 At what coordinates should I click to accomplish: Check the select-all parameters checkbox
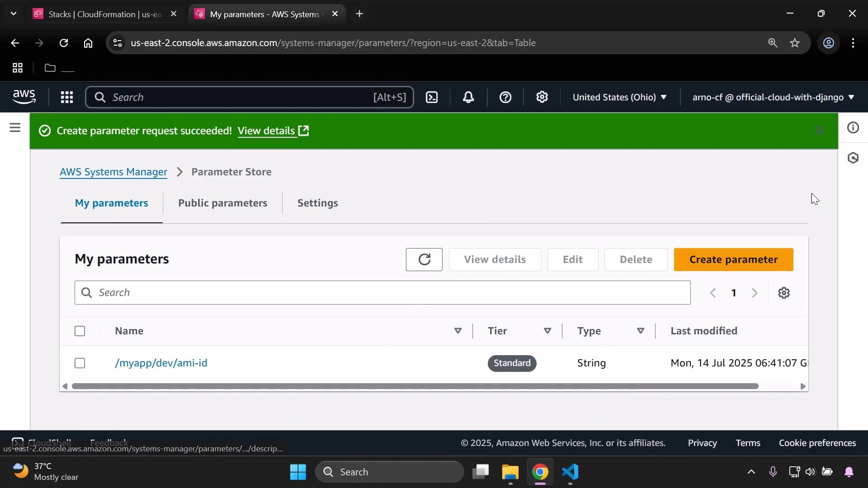click(80, 331)
